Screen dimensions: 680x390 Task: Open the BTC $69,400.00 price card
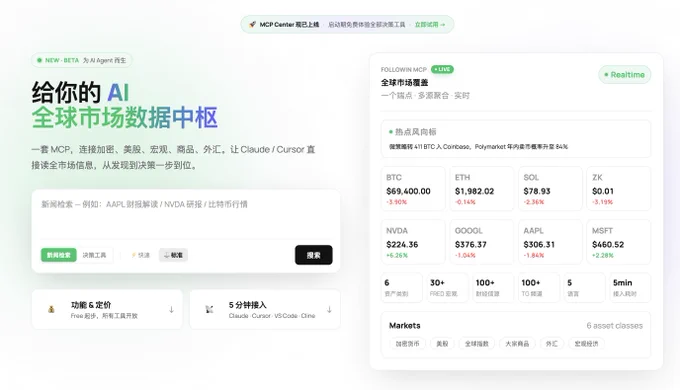tap(413, 189)
